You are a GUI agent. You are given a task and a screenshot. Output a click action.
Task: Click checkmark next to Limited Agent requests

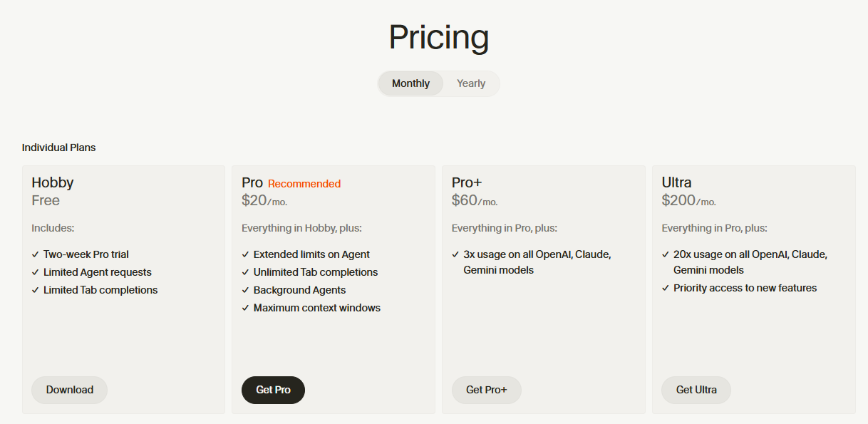click(36, 272)
